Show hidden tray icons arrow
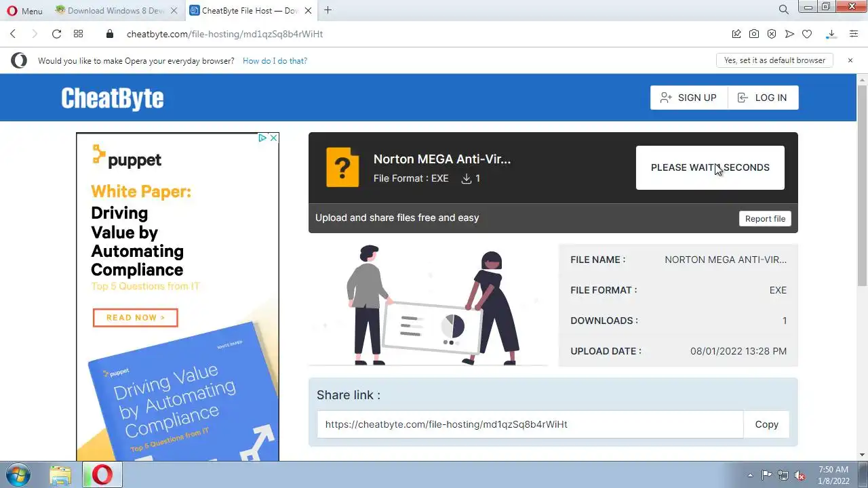The image size is (868, 488). [x=750, y=475]
